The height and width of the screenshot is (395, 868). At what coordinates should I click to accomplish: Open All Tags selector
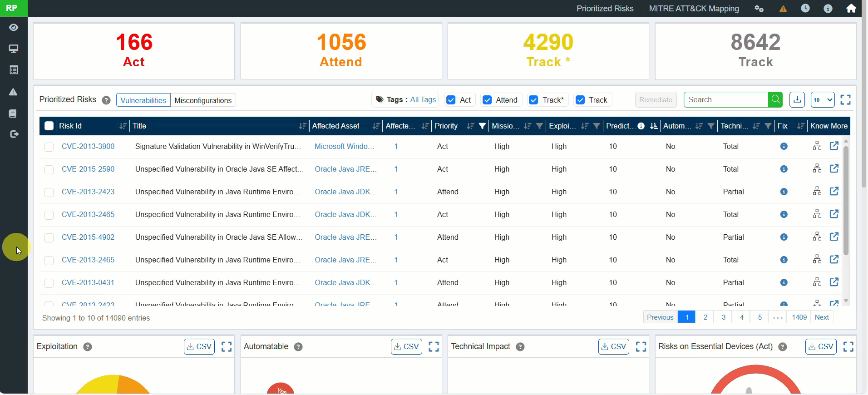click(423, 100)
